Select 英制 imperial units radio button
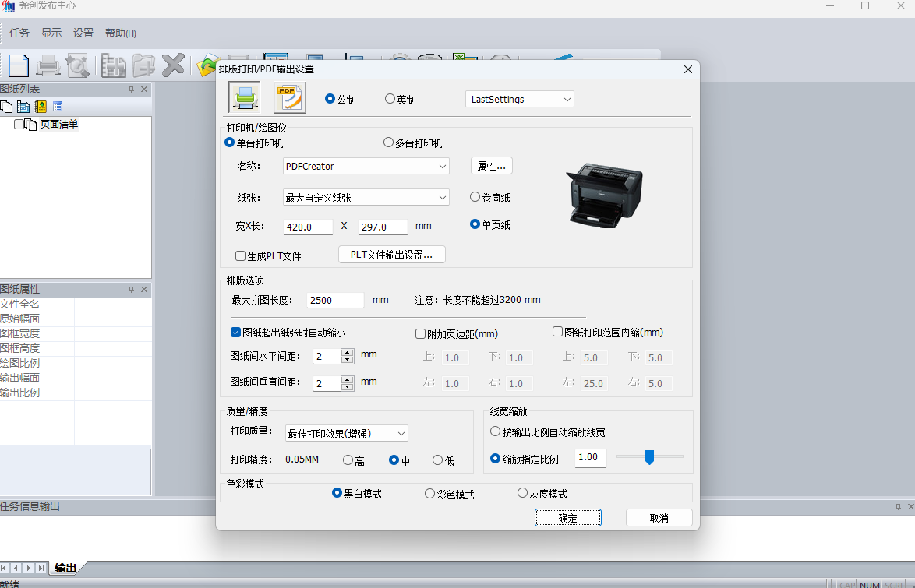915x588 pixels. [390, 99]
